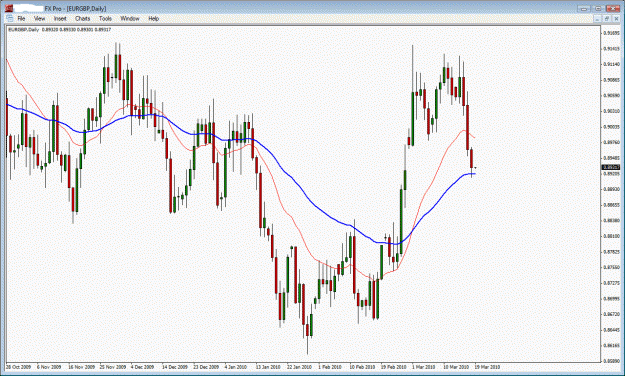Click the 4 Dec 2009 date label

click(142, 367)
